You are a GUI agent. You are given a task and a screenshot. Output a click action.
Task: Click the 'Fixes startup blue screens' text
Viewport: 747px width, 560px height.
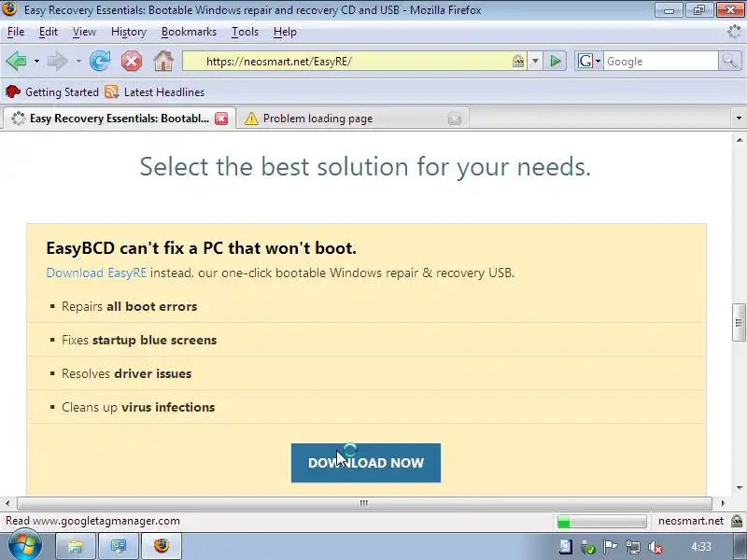tap(139, 340)
